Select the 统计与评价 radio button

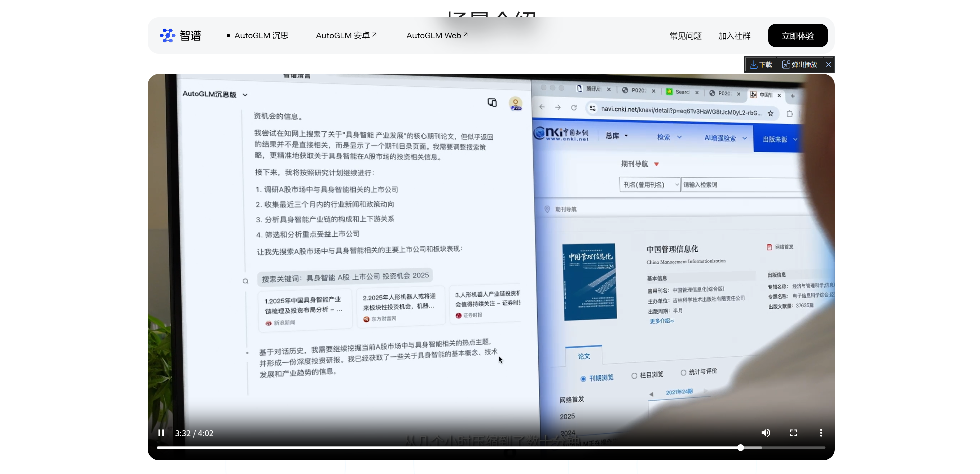click(x=683, y=373)
